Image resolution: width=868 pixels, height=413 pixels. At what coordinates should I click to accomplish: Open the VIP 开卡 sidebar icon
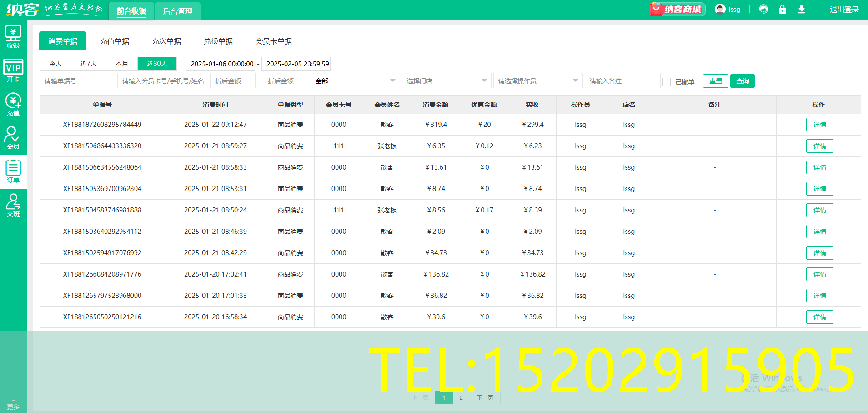(x=13, y=71)
